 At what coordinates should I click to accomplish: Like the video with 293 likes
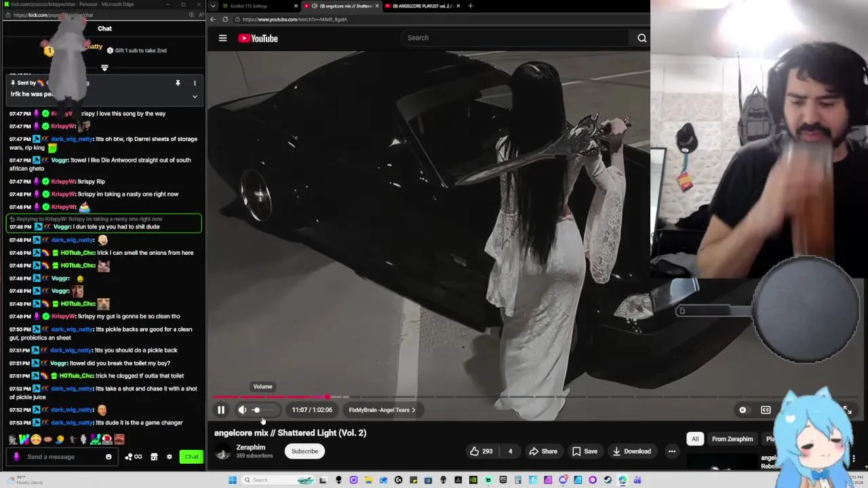[481, 451]
